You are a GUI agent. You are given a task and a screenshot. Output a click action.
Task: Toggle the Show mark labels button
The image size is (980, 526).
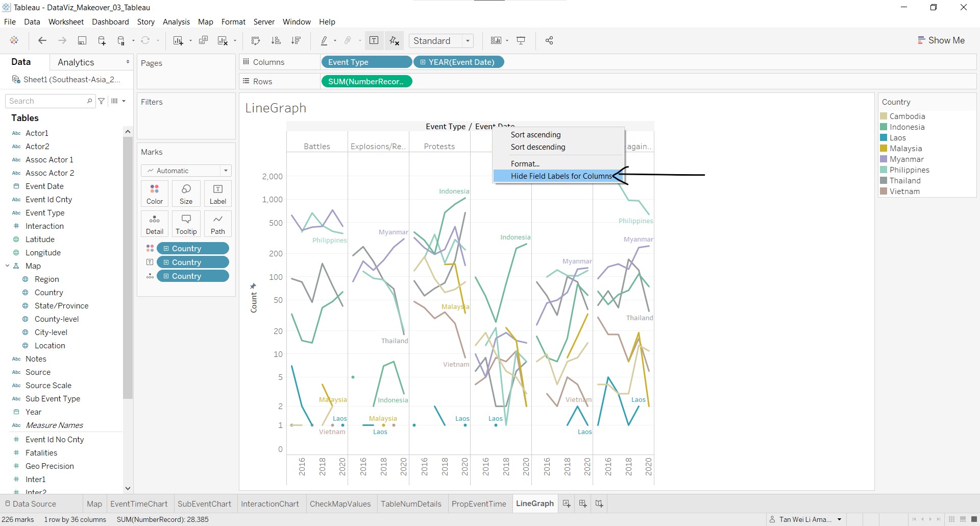click(x=374, y=41)
